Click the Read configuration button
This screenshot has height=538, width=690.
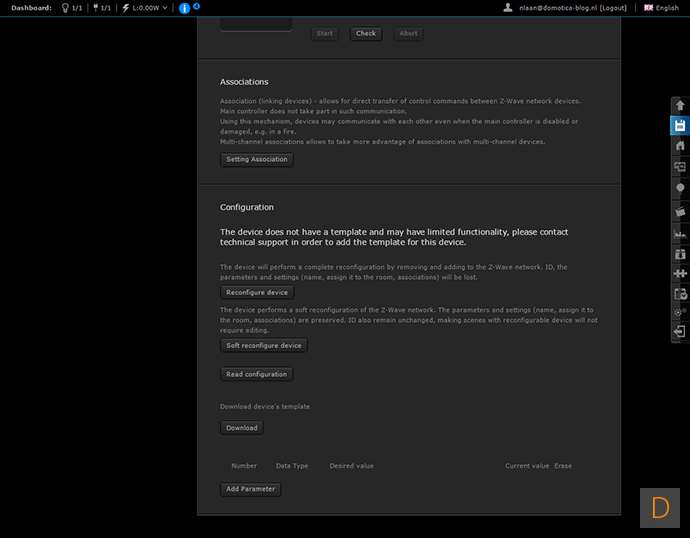pos(257,374)
